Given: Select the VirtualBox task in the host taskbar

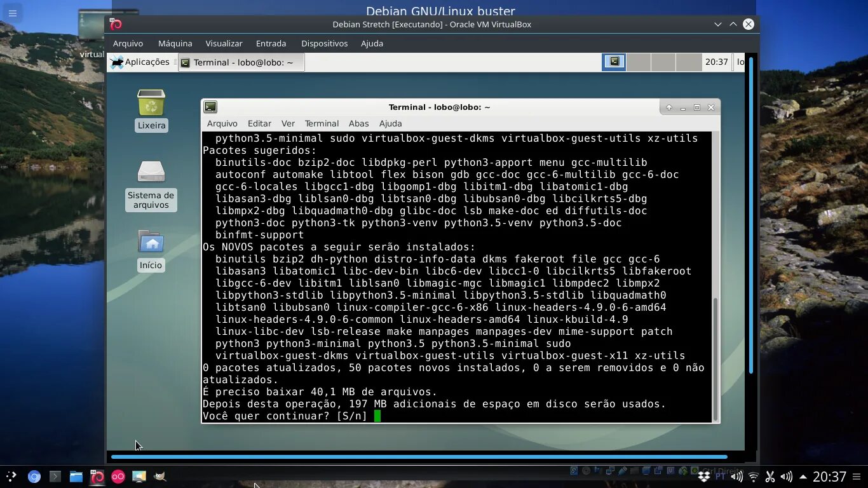Looking at the screenshot, I should pos(97,477).
